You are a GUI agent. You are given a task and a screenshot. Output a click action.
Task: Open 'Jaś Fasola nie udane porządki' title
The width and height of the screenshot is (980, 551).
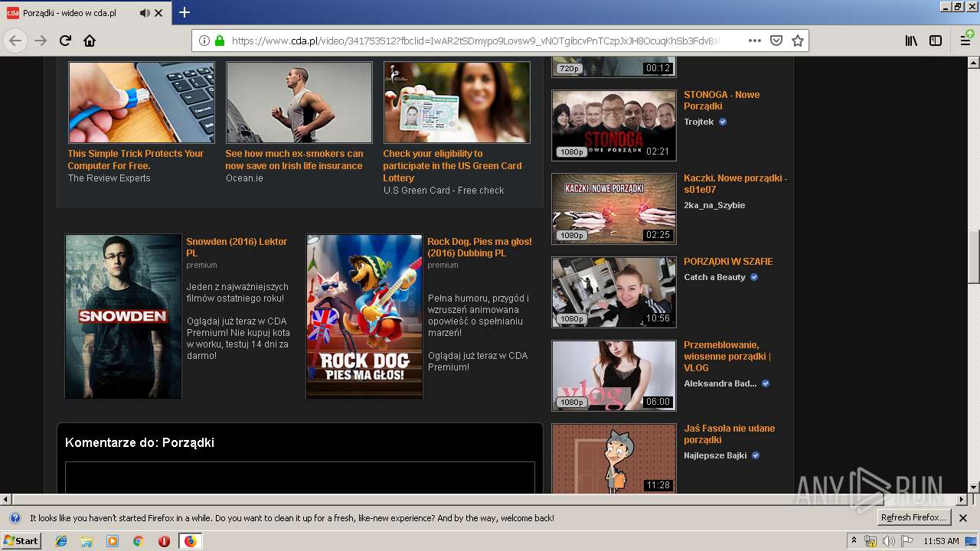[x=729, y=434]
